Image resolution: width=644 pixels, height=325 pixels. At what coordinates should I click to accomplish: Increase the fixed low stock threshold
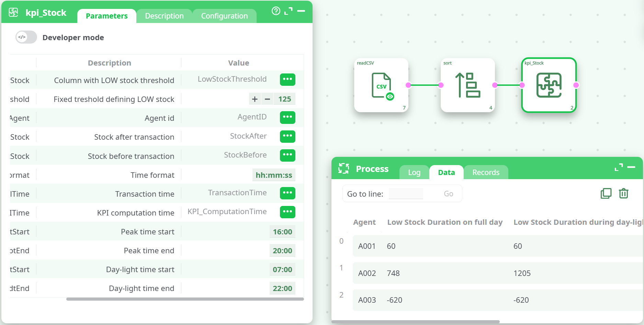[x=255, y=99]
